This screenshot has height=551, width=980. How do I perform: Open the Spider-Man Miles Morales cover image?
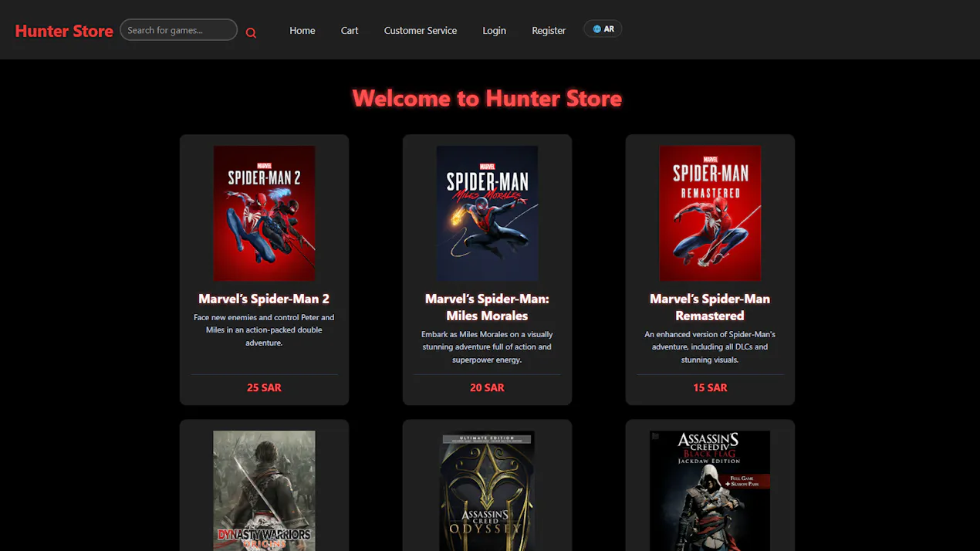487,213
